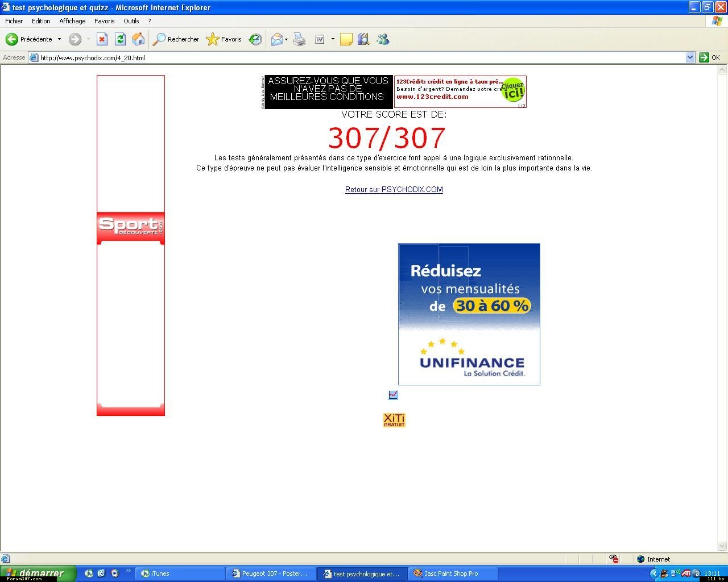Switch to Jasc Paint Shop Pro taskbar button
Image resolution: width=728 pixels, height=582 pixels.
(x=453, y=573)
